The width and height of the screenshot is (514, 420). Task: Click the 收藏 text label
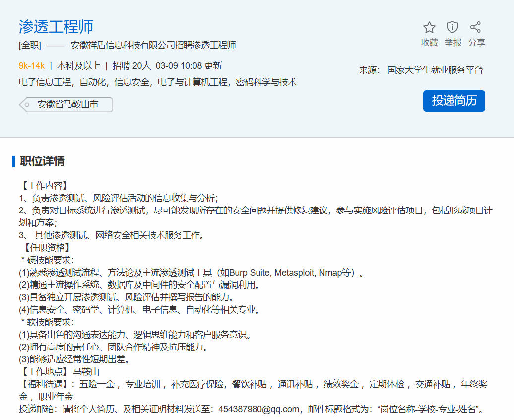(429, 43)
